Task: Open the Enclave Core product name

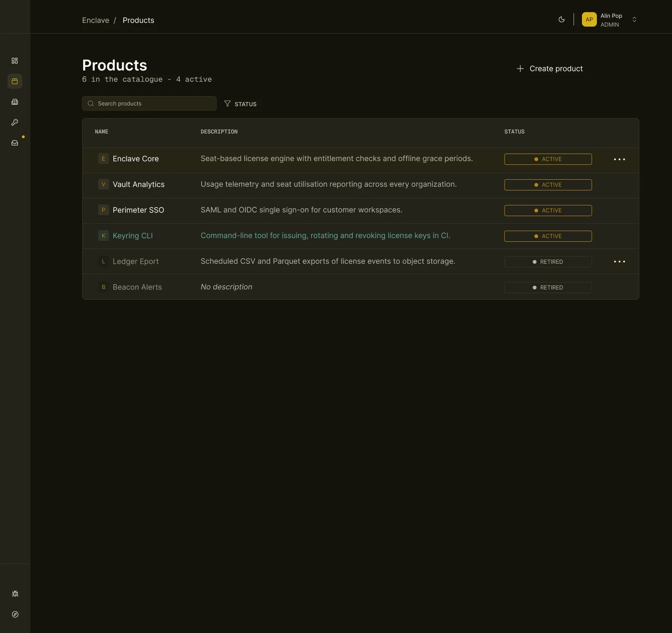Action: [x=136, y=159]
